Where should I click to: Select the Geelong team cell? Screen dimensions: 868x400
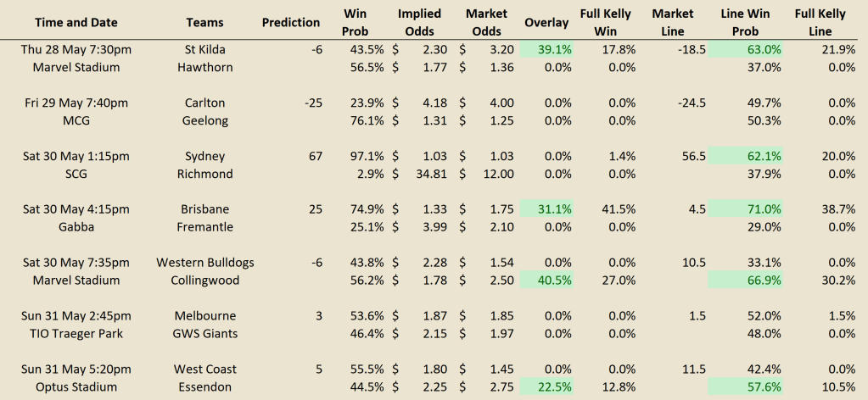point(204,120)
